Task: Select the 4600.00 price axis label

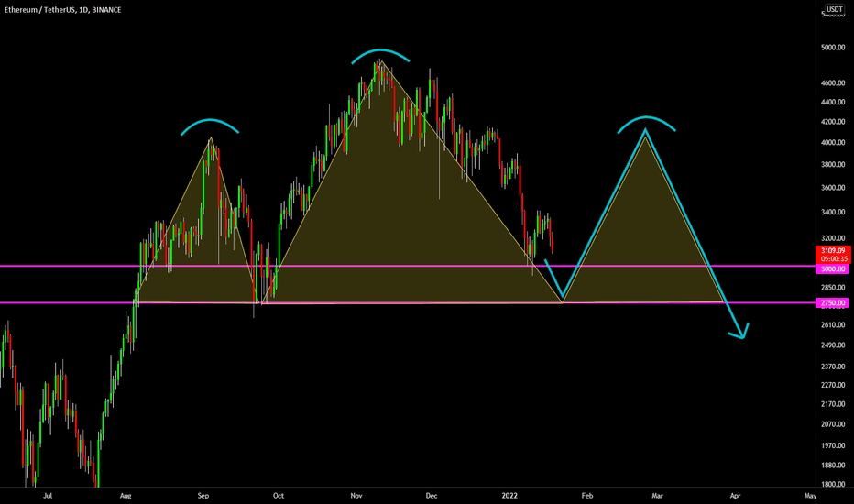Action: (x=833, y=82)
